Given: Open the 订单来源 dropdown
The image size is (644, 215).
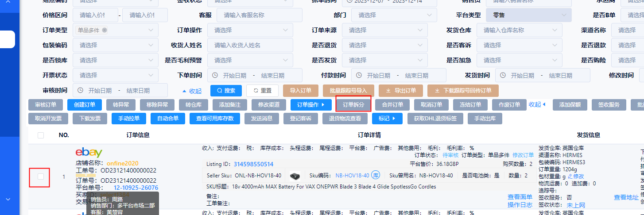Looking at the screenshot, I should (384, 30).
